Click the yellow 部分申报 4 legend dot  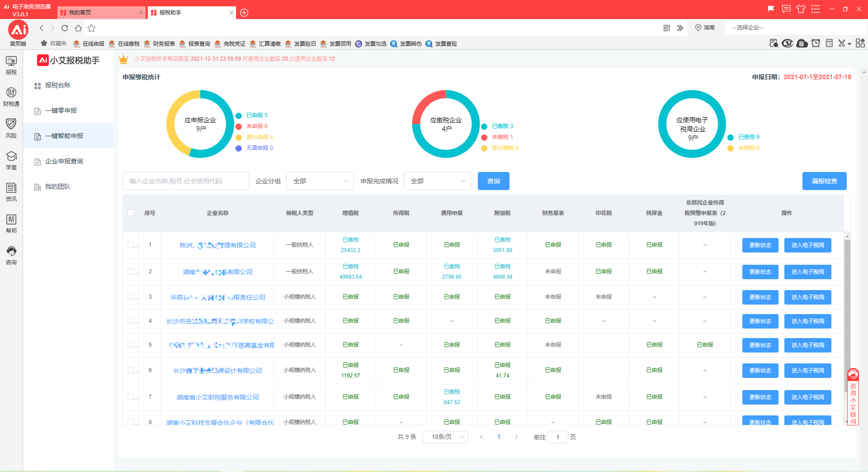239,137
